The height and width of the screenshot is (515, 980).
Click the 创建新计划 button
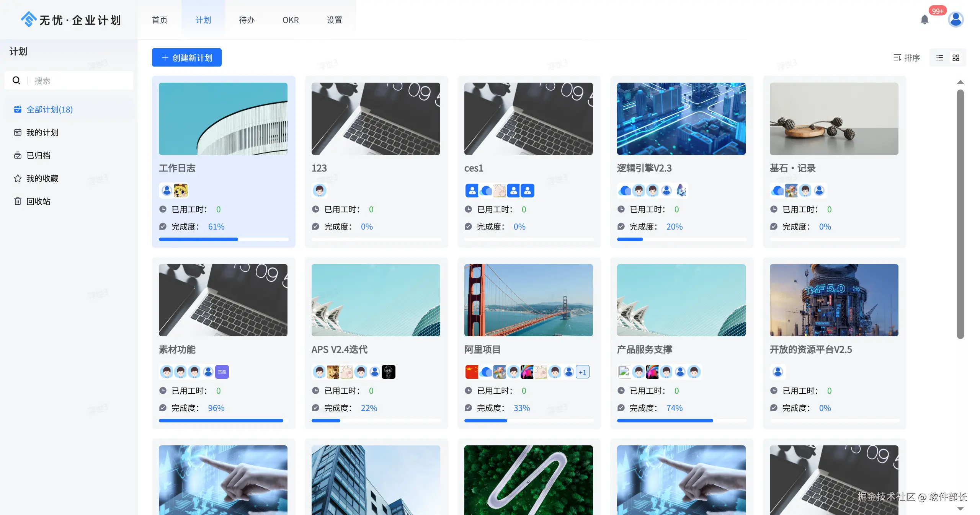click(x=187, y=58)
